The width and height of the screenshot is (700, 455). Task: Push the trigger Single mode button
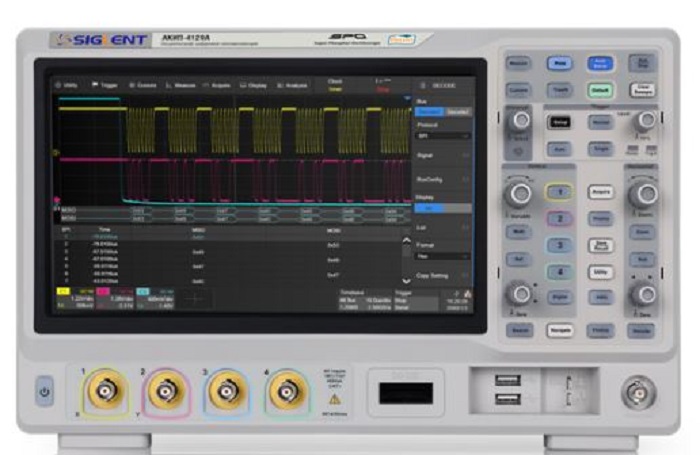[600, 149]
